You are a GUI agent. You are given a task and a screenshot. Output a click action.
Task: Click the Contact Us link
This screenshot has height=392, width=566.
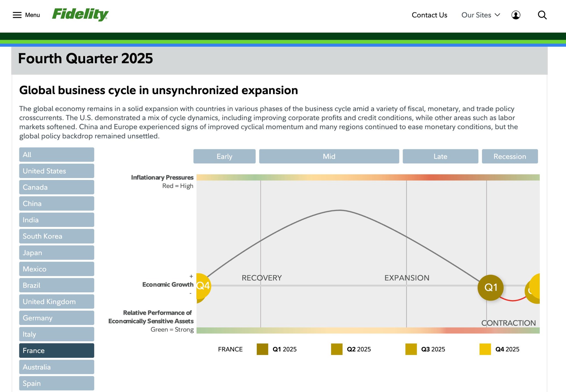pos(429,15)
